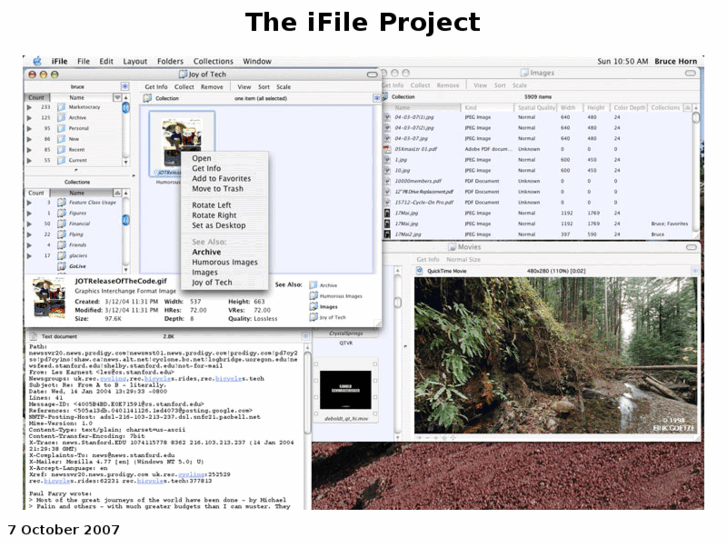Image resolution: width=727 pixels, height=545 pixels.
Task: Expand the Financial collection row
Action: coord(30,224)
